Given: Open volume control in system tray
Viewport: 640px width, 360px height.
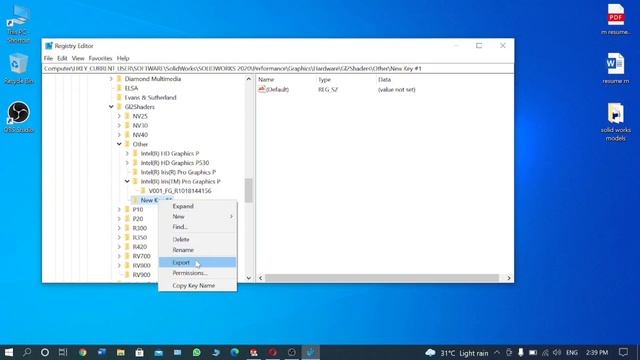Looking at the screenshot, I should pos(557,353).
